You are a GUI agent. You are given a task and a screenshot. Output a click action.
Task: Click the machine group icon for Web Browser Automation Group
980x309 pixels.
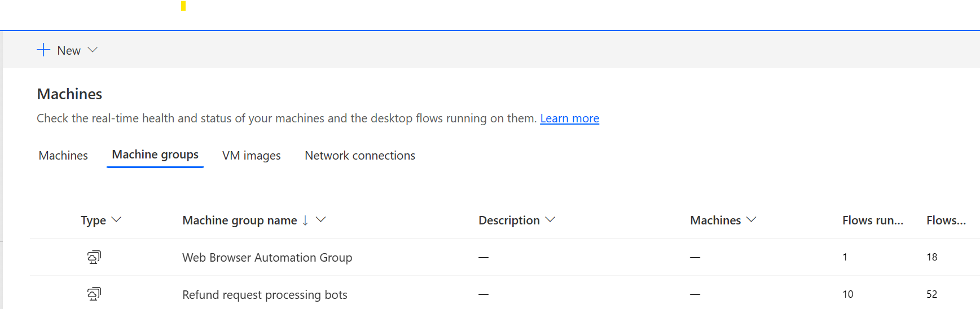[x=94, y=257]
